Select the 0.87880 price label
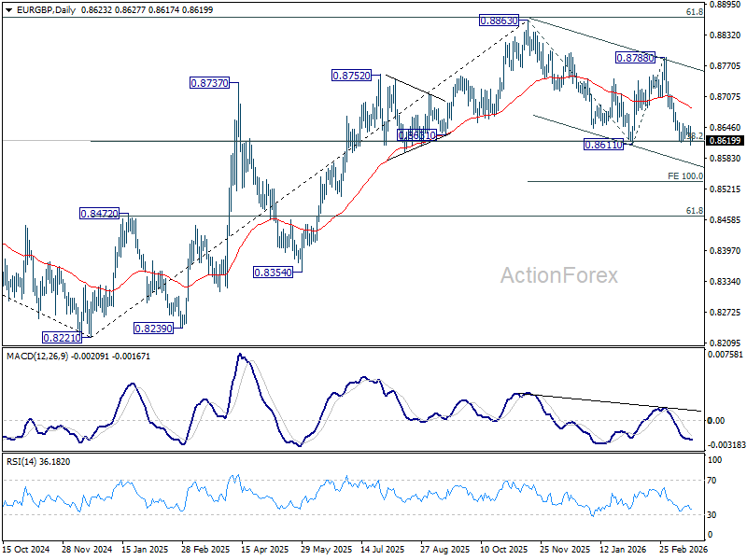This screenshot has width=747, height=560. coord(636,58)
